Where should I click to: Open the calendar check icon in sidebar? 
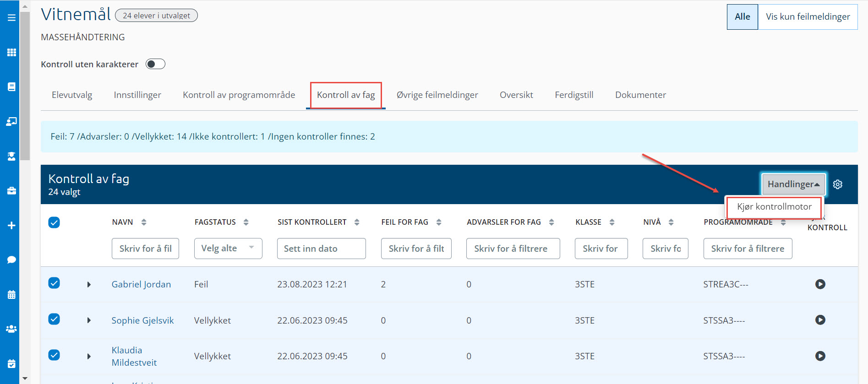[11, 363]
